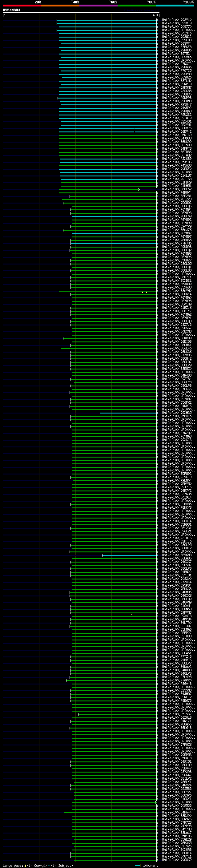Click hit label UniRef100_P45633
The width and height of the screenshot is (197, 868).
[176, 165]
